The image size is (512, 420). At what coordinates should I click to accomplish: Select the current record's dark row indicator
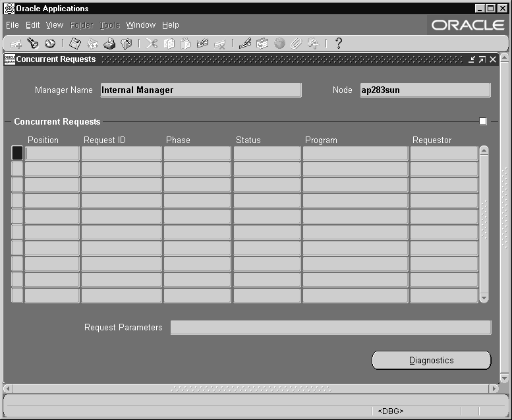pyautogui.click(x=17, y=153)
